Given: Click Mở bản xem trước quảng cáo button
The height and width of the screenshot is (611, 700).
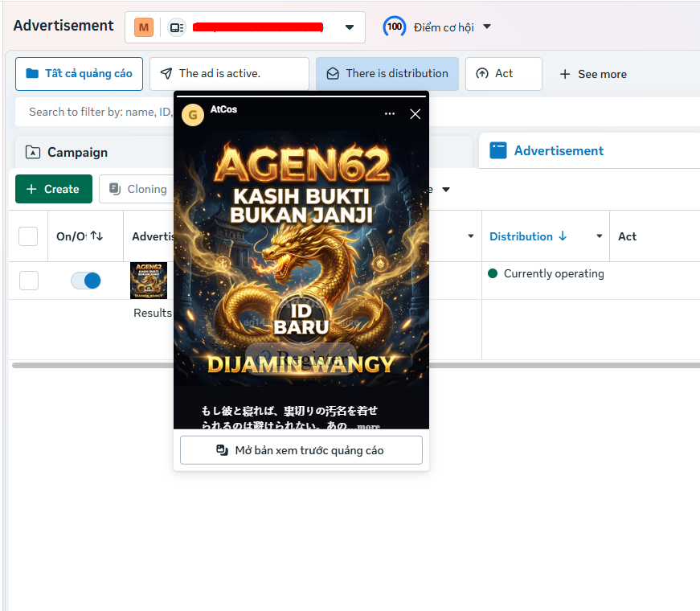Looking at the screenshot, I should click(301, 450).
